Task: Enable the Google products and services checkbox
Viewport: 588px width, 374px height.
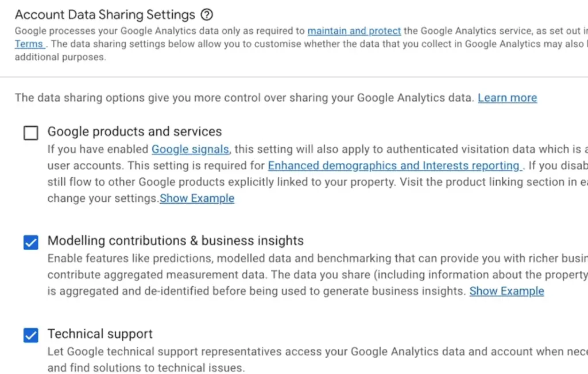Action: click(30, 133)
